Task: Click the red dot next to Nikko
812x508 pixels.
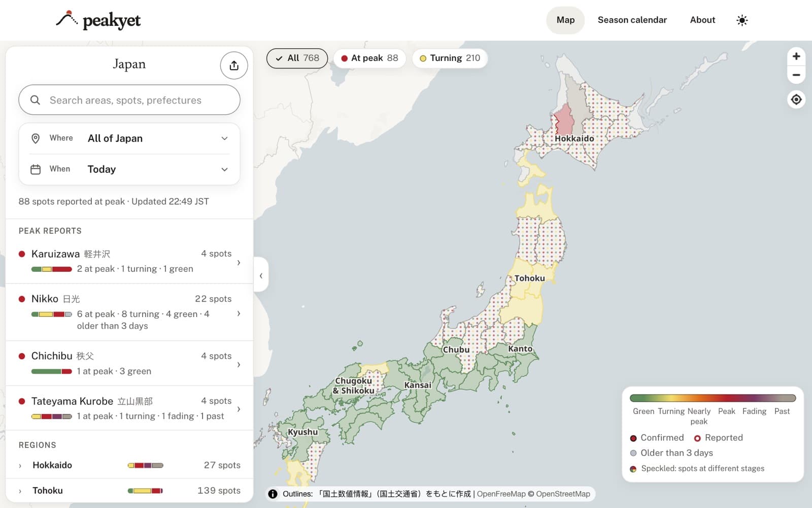Action: coord(22,299)
